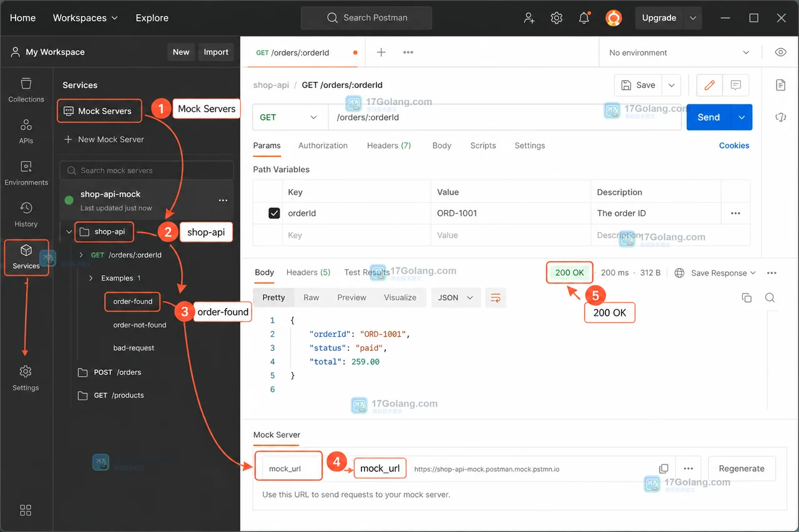
Task: Search within the response body
Action: tap(770, 297)
